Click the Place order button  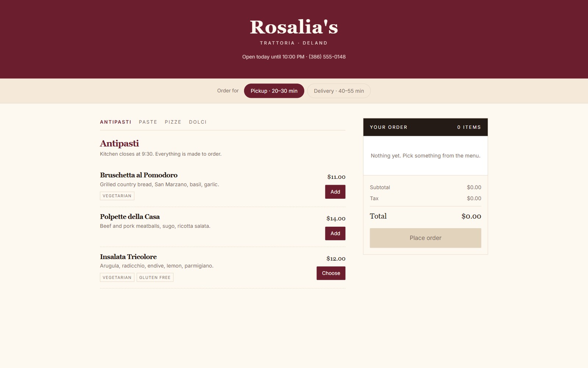tap(426, 238)
